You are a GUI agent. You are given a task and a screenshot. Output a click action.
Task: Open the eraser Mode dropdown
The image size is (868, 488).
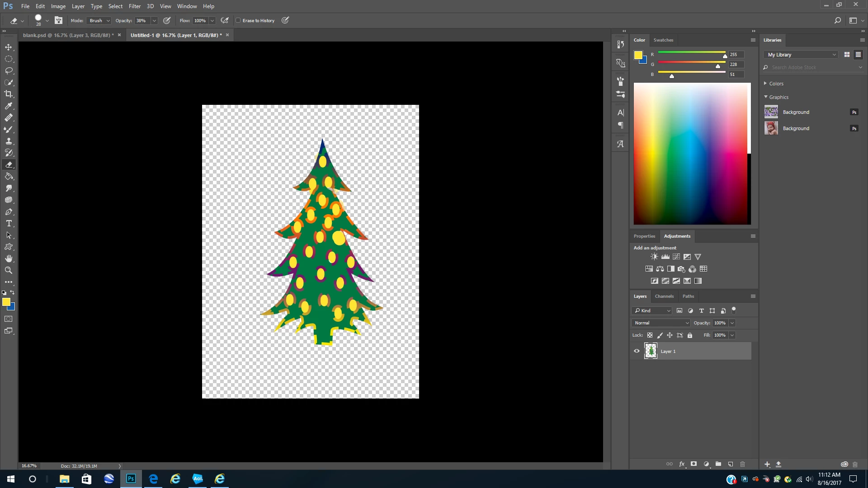coord(99,20)
